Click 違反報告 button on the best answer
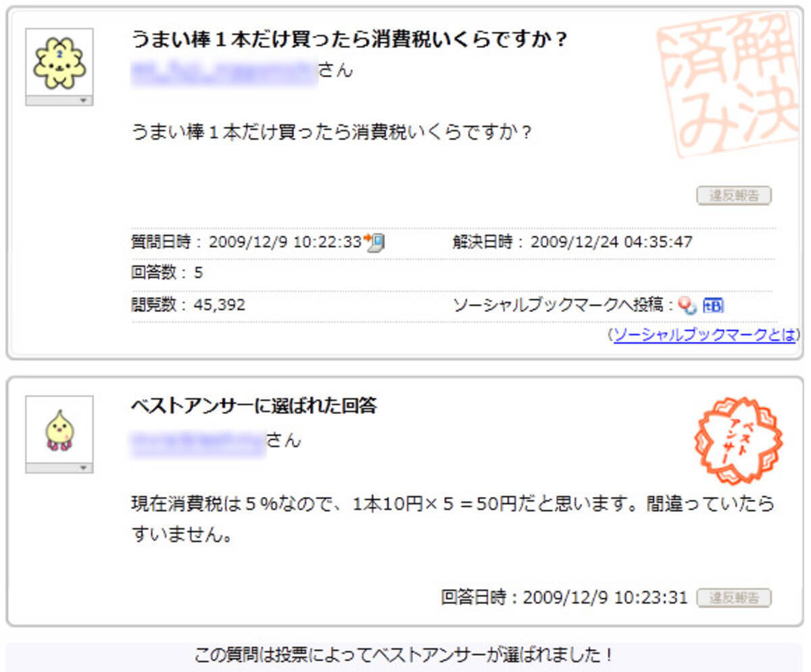Image resolution: width=811 pixels, height=672 pixels. click(x=734, y=598)
